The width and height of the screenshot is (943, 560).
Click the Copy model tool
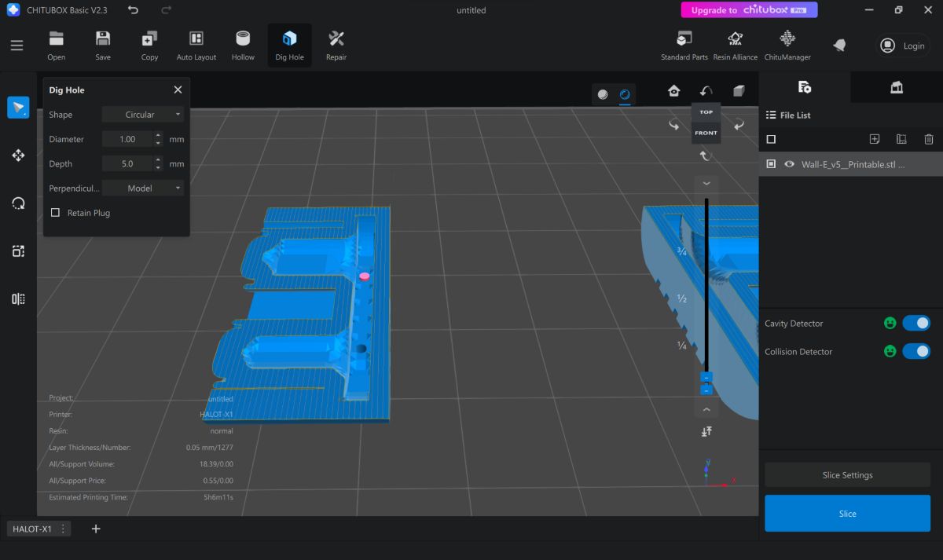[149, 45]
